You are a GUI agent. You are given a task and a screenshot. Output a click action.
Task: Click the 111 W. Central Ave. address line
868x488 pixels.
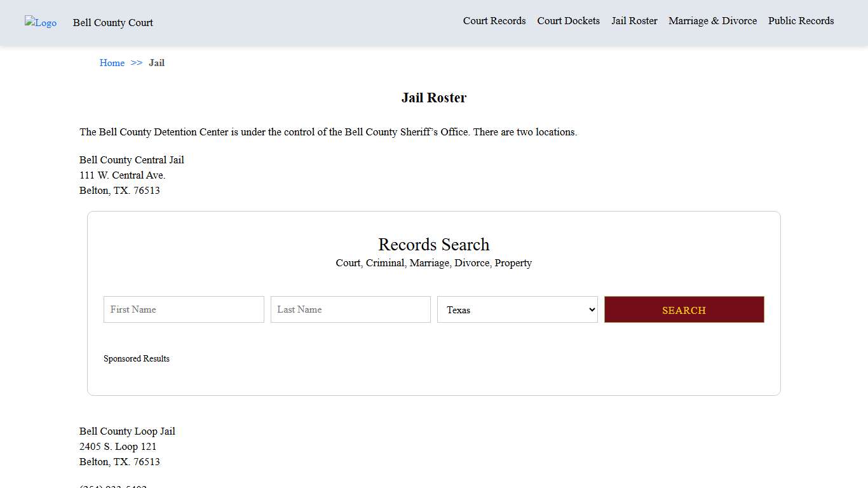[x=122, y=175]
